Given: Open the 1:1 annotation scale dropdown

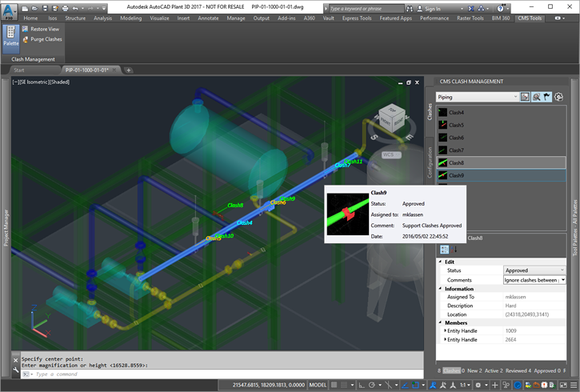Looking at the screenshot, I should point(465,385).
